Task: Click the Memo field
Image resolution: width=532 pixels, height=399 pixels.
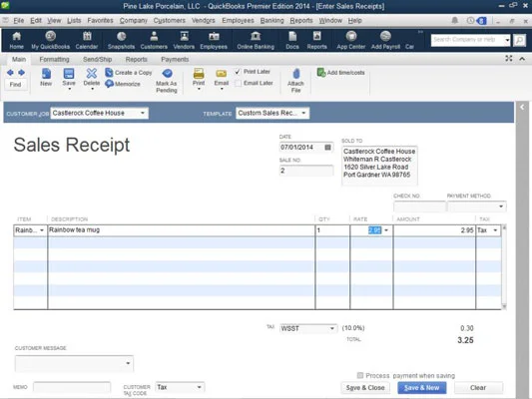Action: pyautogui.click(x=72, y=387)
